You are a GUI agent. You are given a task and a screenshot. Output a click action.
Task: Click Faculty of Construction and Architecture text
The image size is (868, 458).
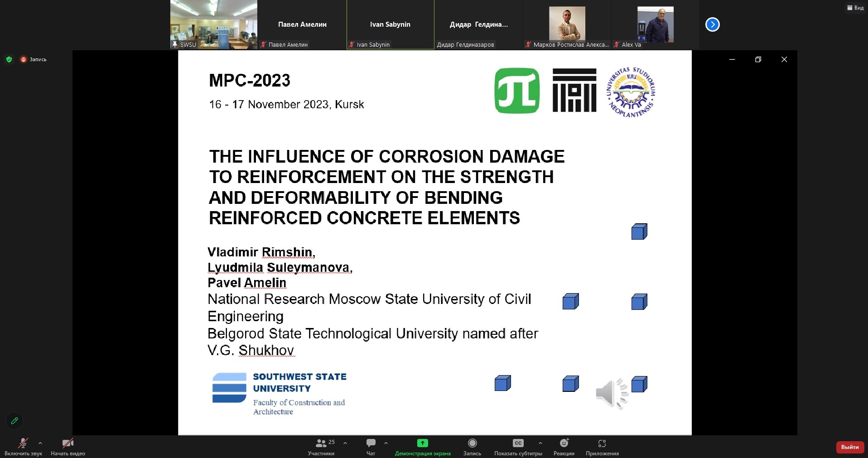[299, 407]
